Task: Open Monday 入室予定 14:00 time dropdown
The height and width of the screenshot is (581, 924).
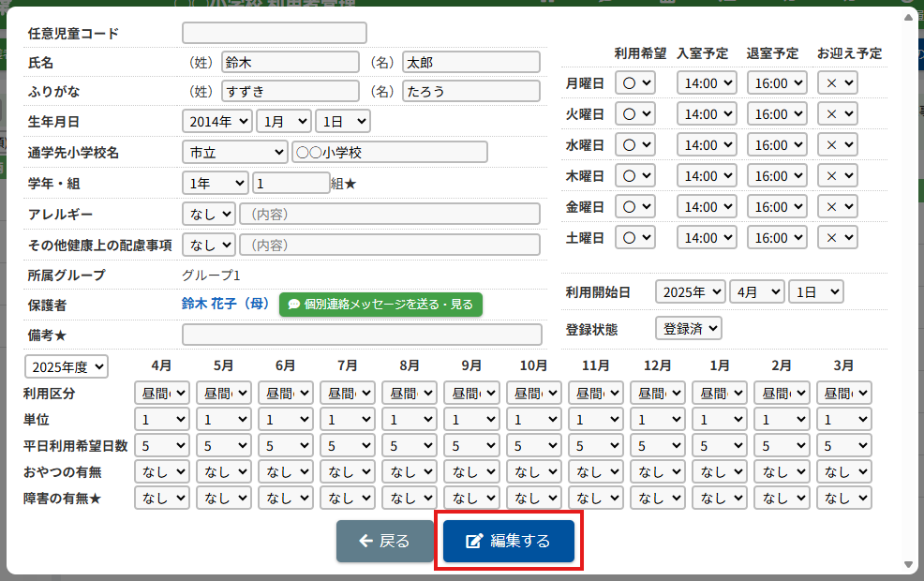Action: pyautogui.click(x=707, y=82)
